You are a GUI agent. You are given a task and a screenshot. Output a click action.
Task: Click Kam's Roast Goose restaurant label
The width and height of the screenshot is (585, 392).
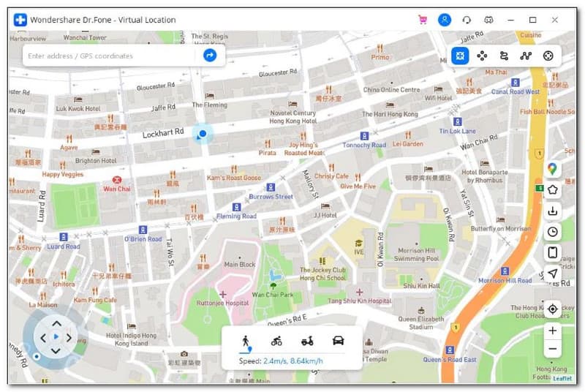tap(234, 178)
